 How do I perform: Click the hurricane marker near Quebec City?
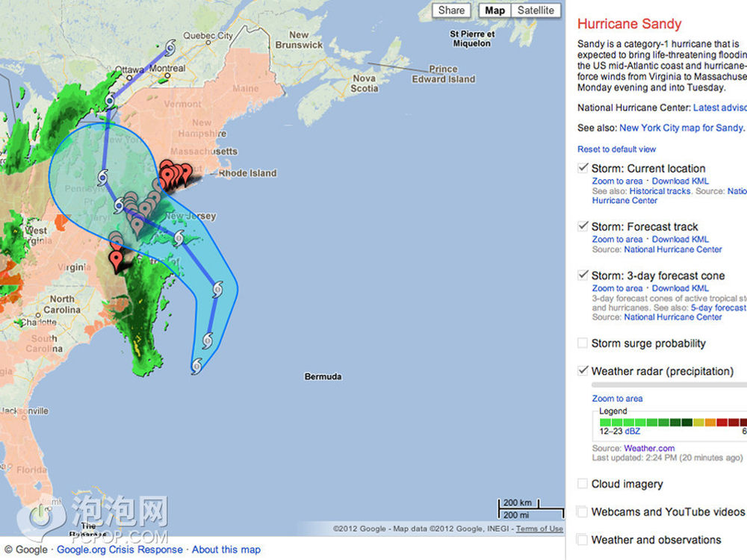[170, 47]
